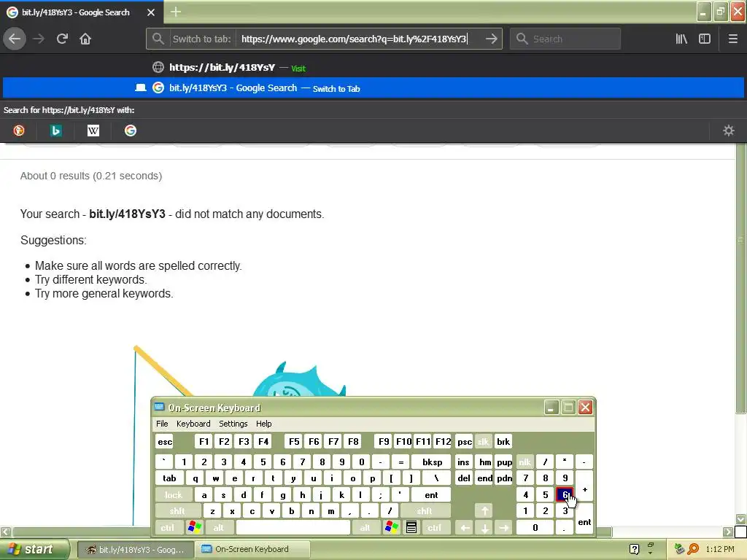Click the F5 key on the on-screen keyboard

coord(294,441)
